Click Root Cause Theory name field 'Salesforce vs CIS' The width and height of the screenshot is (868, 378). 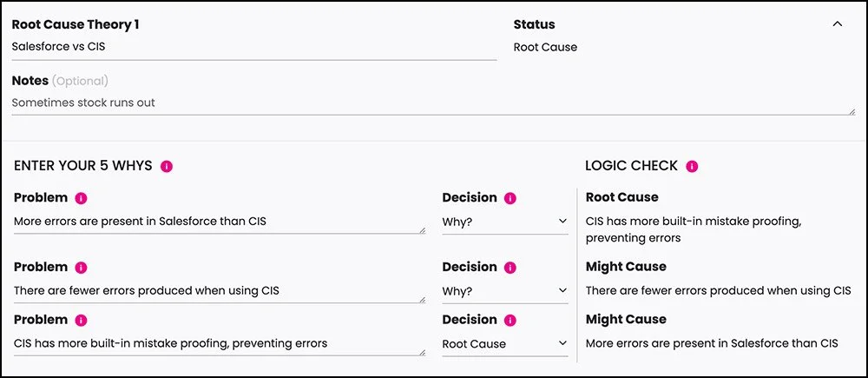(252, 47)
